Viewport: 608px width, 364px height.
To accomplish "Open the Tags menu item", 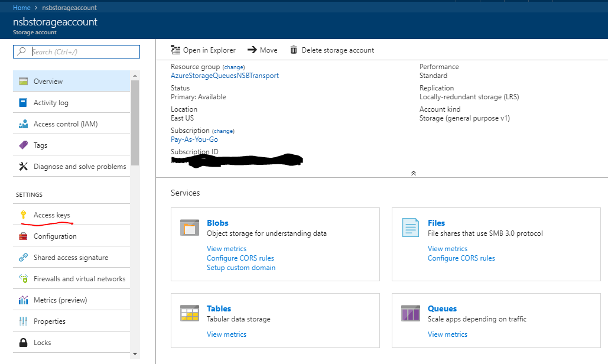I will click(x=71, y=145).
